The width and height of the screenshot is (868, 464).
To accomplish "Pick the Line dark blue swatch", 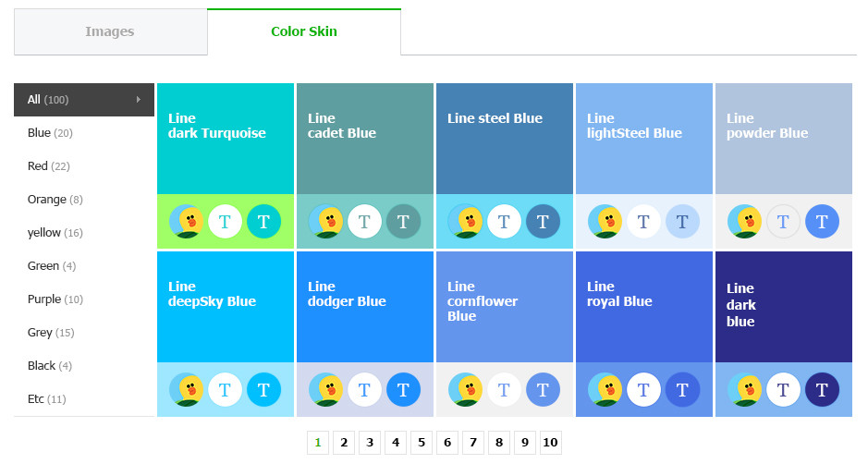I will 784,306.
